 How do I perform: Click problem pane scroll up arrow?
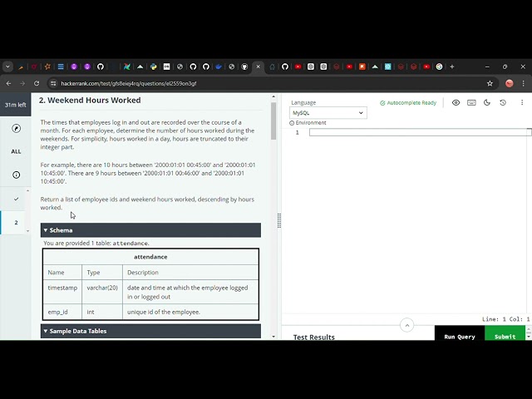tap(273, 97)
